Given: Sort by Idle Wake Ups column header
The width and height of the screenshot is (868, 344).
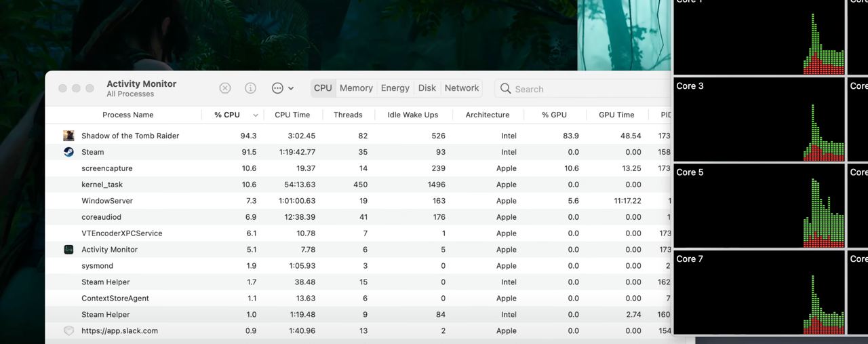Looking at the screenshot, I should (x=413, y=115).
